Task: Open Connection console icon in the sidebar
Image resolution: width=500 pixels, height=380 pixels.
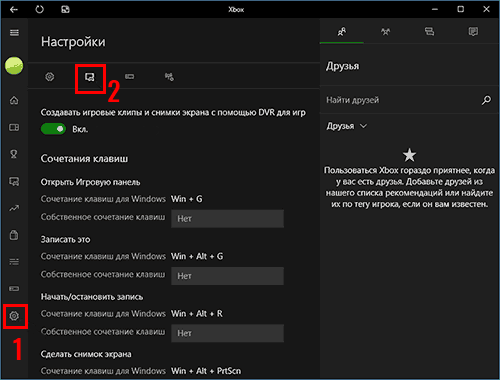Action: click(x=14, y=288)
